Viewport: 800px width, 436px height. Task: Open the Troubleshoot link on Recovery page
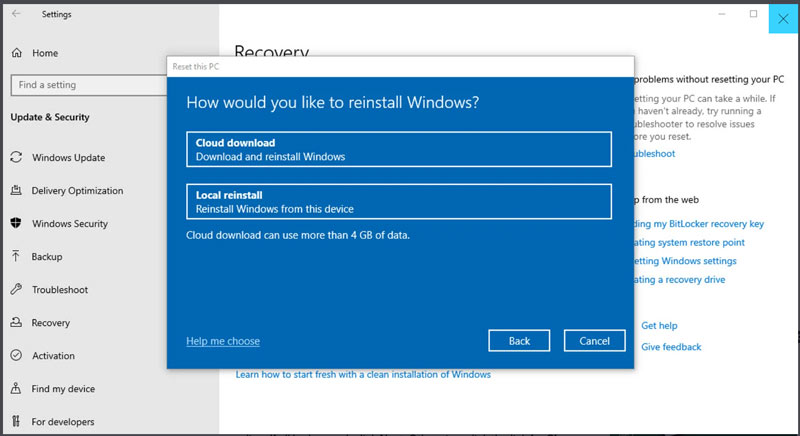coord(655,153)
